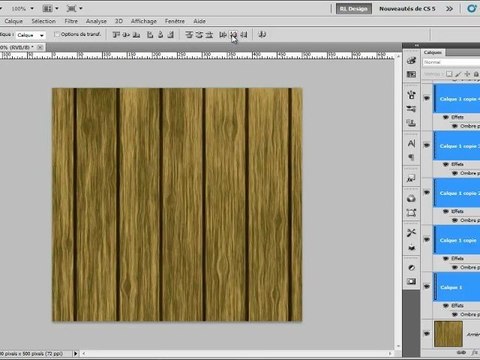Image resolution: width=480 pixels, height=360 pixels.
Task: Click distribute horizontal centers icon
Action: pos(233,35)
